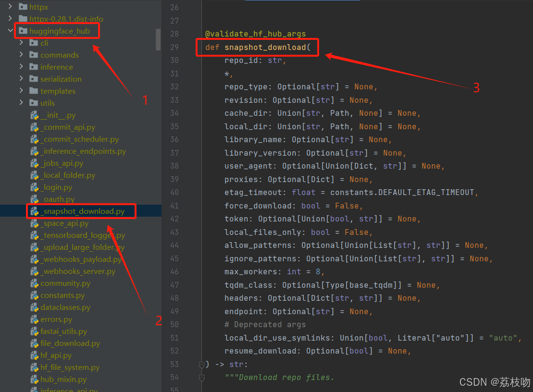Click the '# Deprecated args' comment
Viewport: 533px width, 392px height.
(265, 325)
